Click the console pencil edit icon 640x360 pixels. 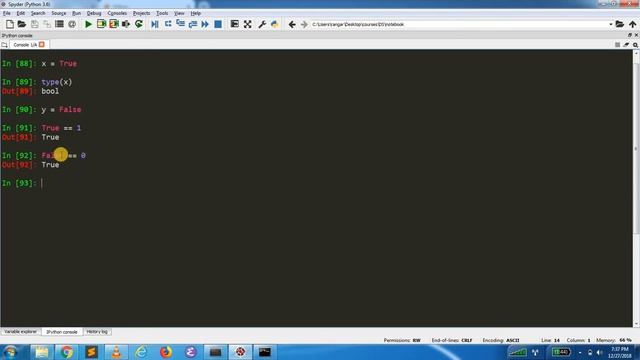pos(626,44)
